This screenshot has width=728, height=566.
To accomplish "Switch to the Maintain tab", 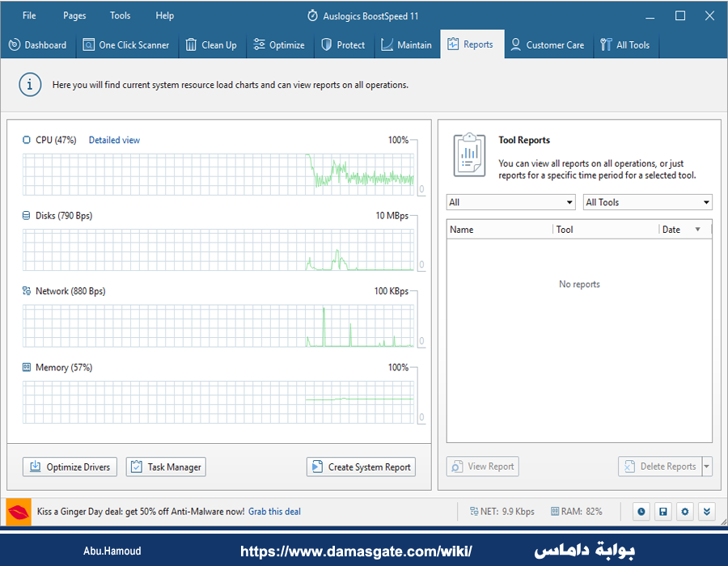I will (x=407, y=44).
